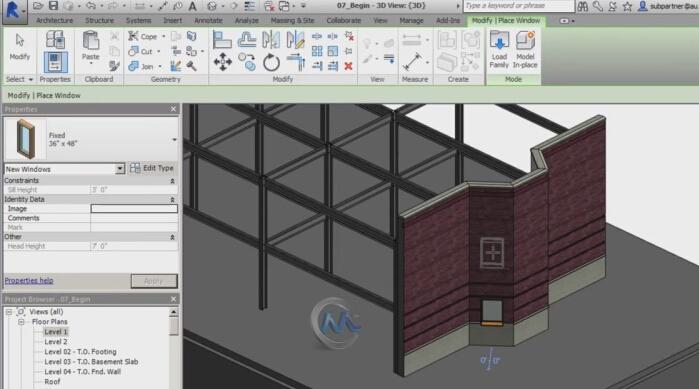Choose Mirror - Pick Axis tool
Viewport: 699px width, 389px height.
tap(271, 40)
